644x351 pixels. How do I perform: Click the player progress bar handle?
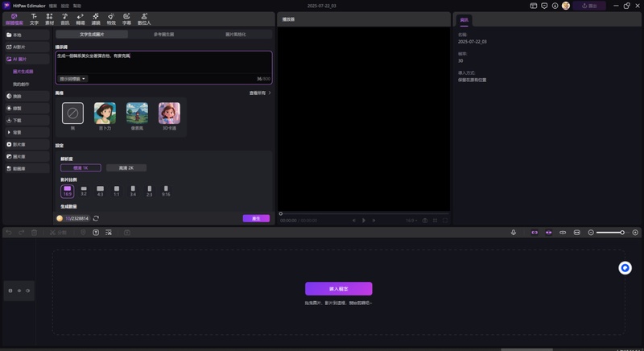(281, 213)
